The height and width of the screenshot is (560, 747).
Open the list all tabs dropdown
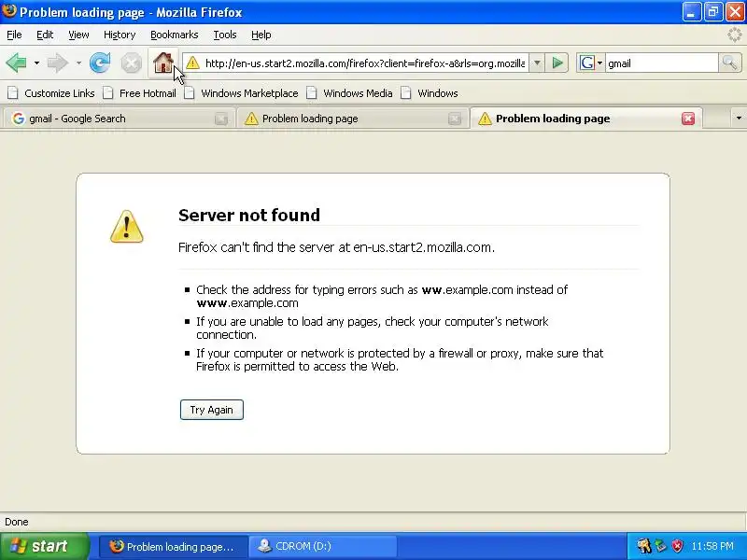click(739, 119)
